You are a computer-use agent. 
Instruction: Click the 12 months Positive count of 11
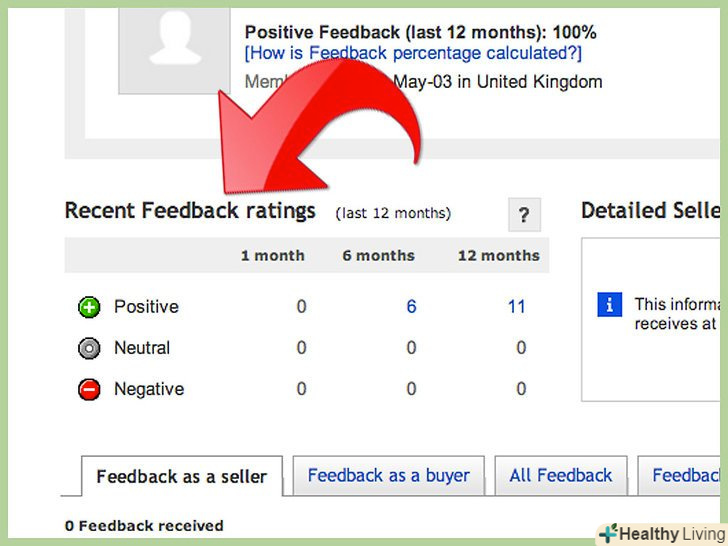[516, 307]
